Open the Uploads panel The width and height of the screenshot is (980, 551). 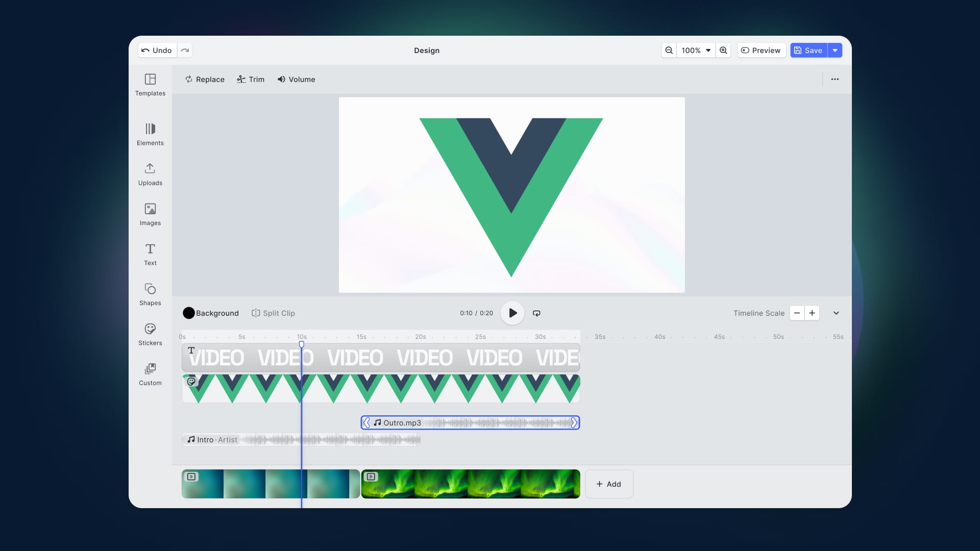[150, 174]
